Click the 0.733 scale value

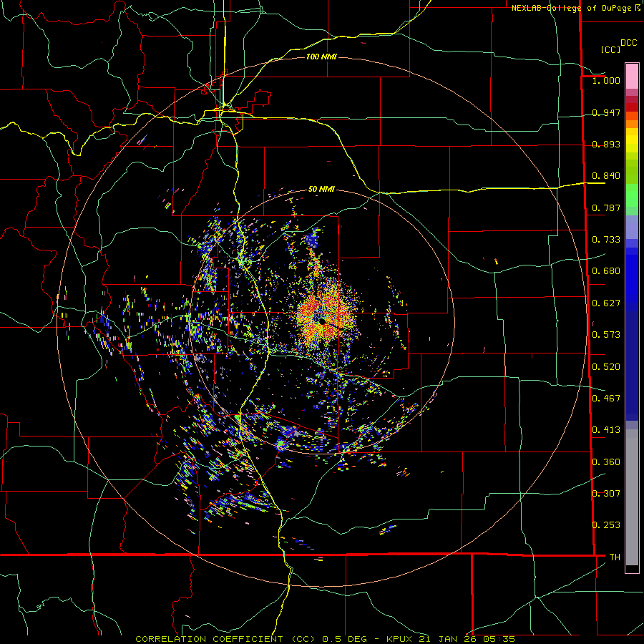606,240
